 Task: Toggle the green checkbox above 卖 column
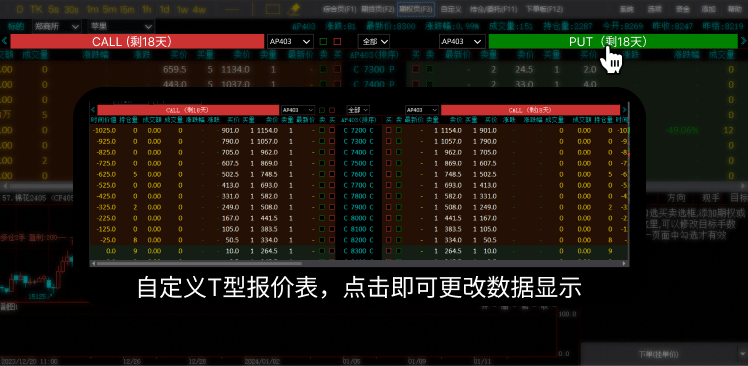323,42
